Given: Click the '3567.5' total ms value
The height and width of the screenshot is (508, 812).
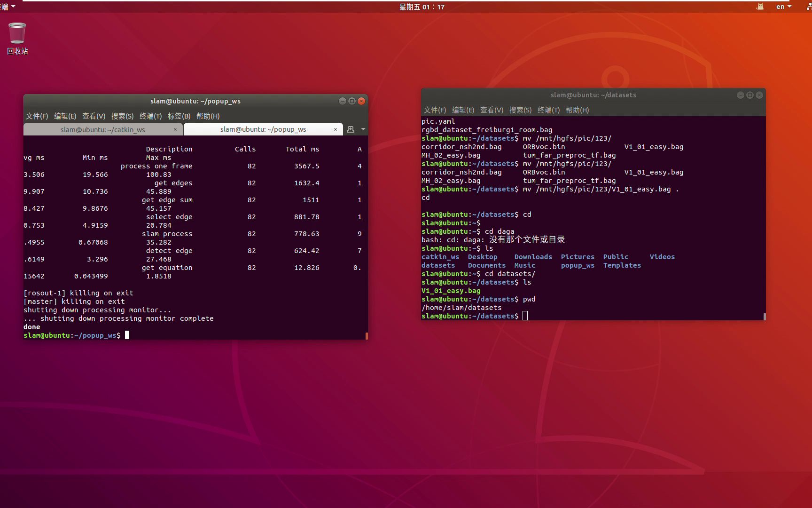Looking at the screenshot, I should [307, 166].
